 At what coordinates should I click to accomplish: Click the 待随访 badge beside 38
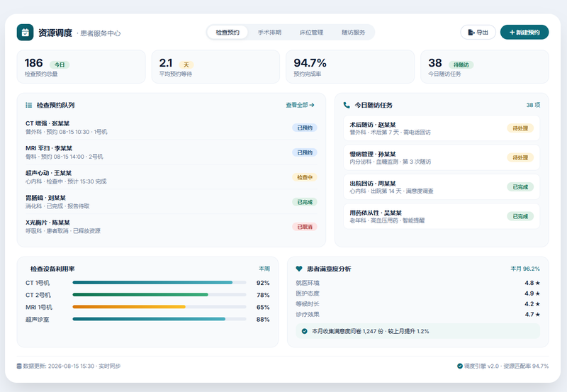(x=461, y=65)
